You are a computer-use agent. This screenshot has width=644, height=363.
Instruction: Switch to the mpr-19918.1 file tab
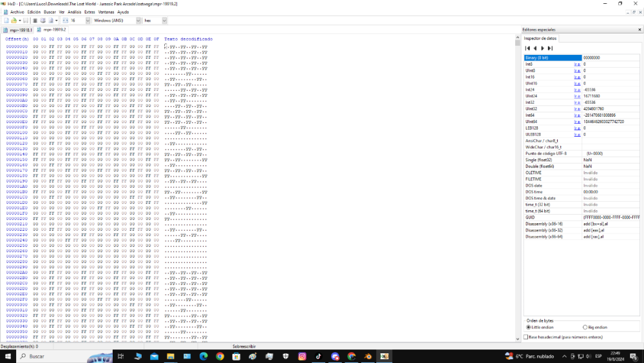pyautogui.click(x=17, y=30)
